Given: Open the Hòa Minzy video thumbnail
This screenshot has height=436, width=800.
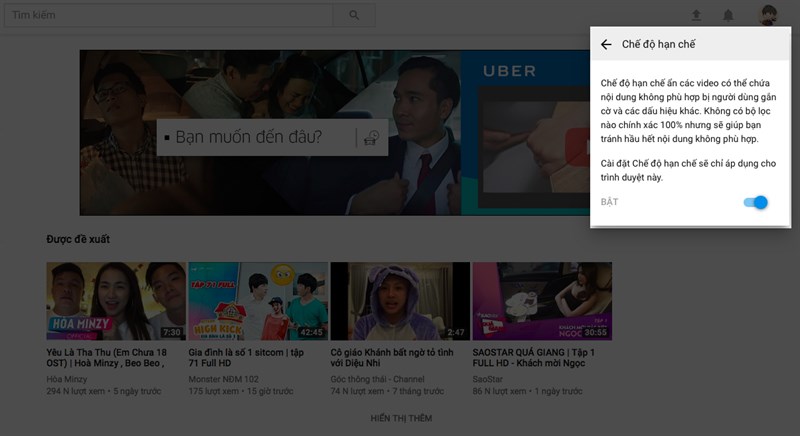Looking at the screenshot, I should pyautogui.click(x=116, y=301).
